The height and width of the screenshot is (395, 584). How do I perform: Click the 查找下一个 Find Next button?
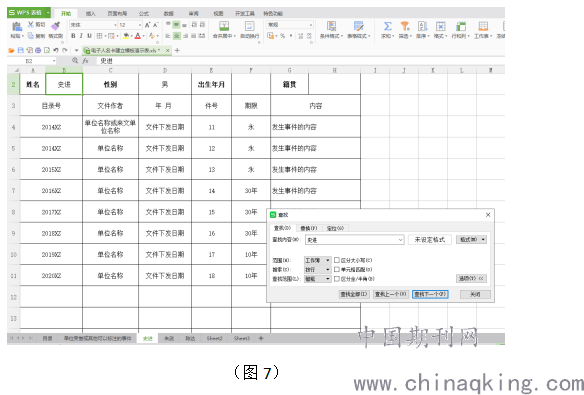coord(430,294)
